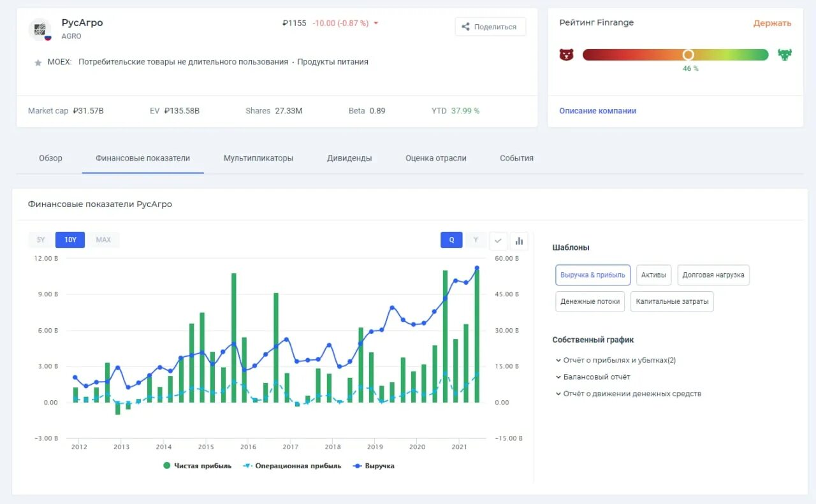Click the YTD 37.99 % value
The width and height of the screenshot is (816, 504).
tap(465, 111)
